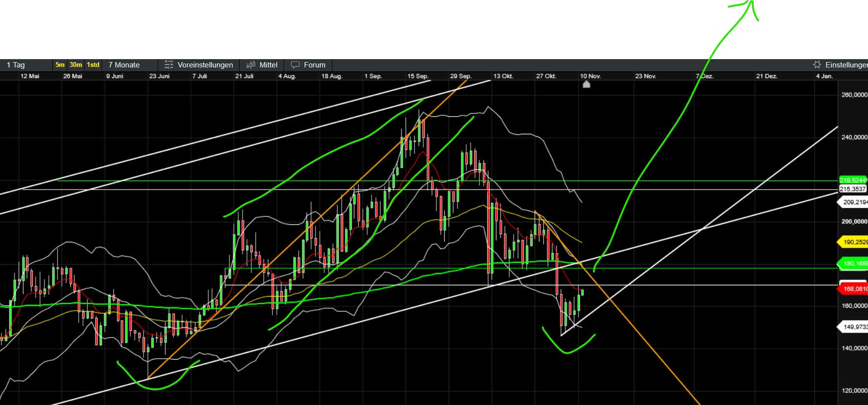Click the grey event marker below 10 Nov.

(x=586, y=85)
